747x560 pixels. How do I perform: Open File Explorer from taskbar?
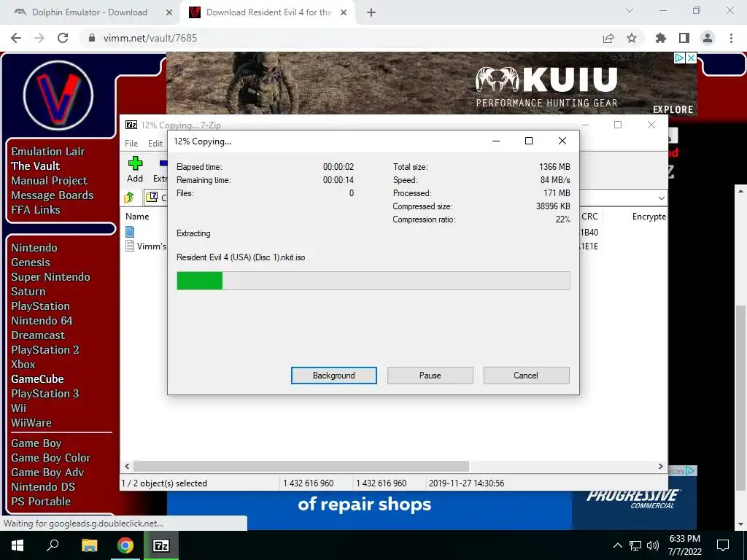[x=89, y=545]
